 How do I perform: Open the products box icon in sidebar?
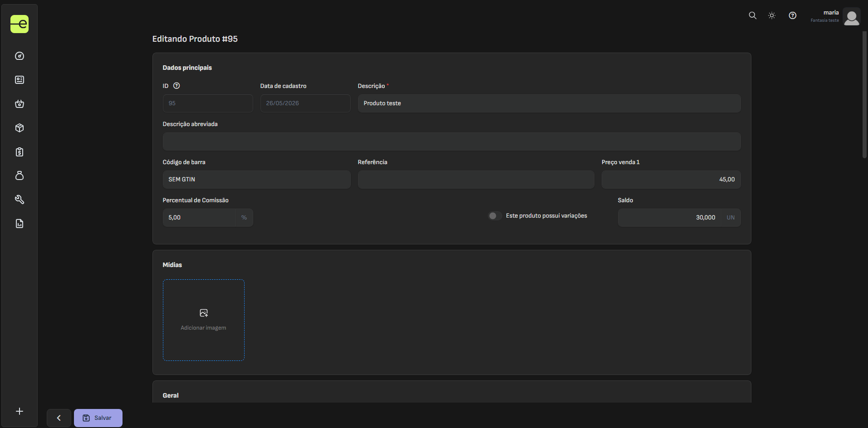click(20, 128)
